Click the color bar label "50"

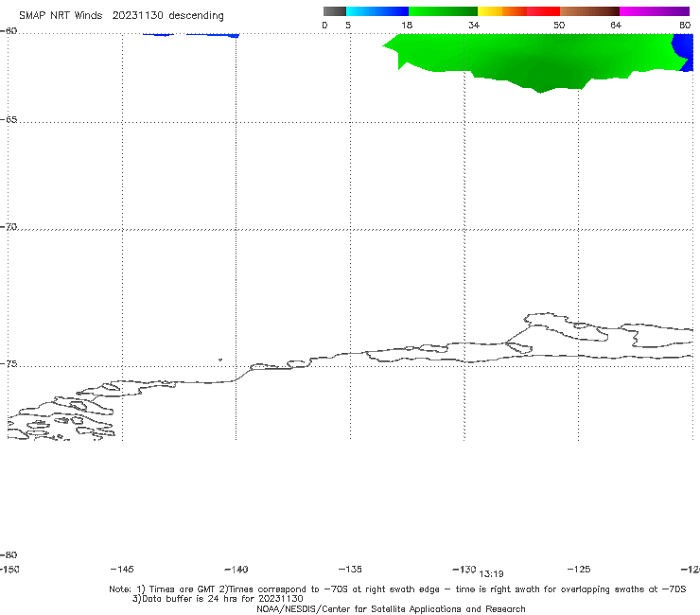point(559,25)
